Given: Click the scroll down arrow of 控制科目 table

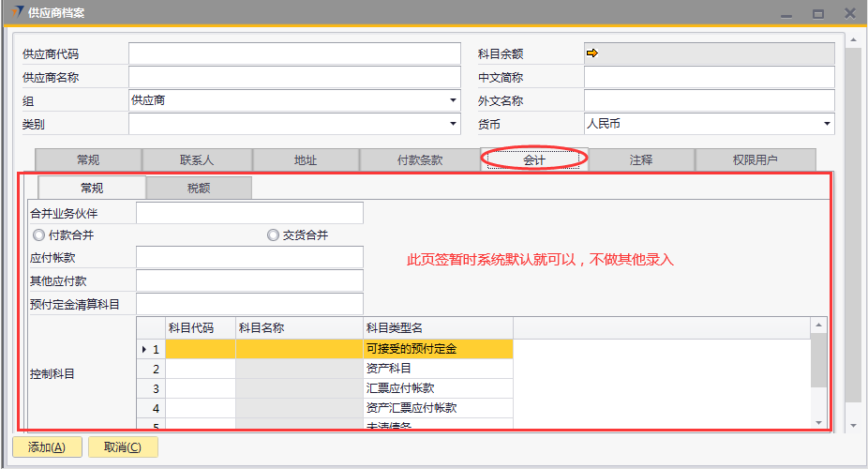Looking at the screenshot, I should coord(819,422).
